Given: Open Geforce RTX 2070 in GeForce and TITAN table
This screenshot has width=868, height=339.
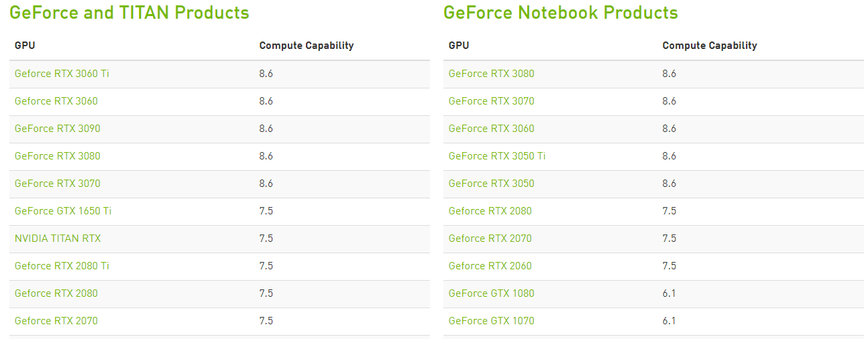Looking at the screenshot, I should (56, 321).
